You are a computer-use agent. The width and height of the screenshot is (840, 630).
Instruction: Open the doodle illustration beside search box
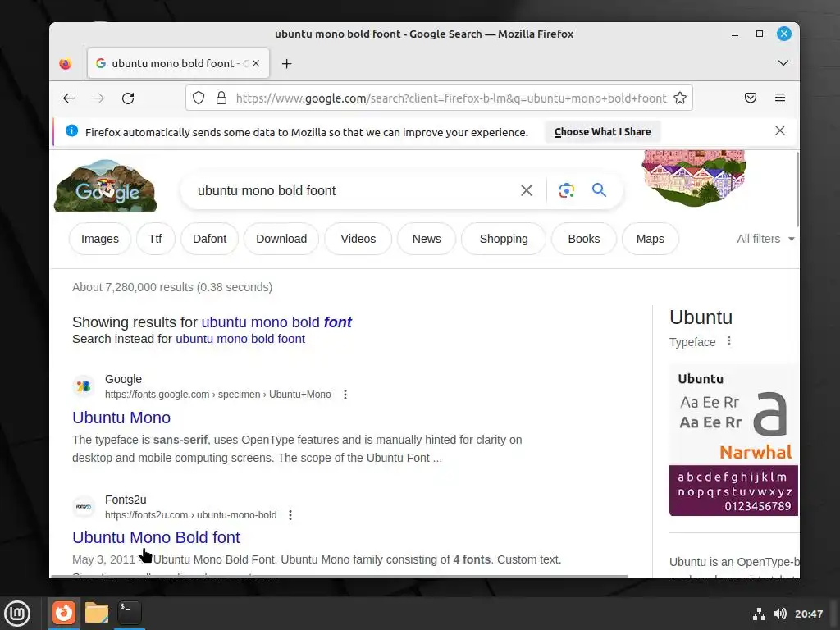[x=694, y=178]
